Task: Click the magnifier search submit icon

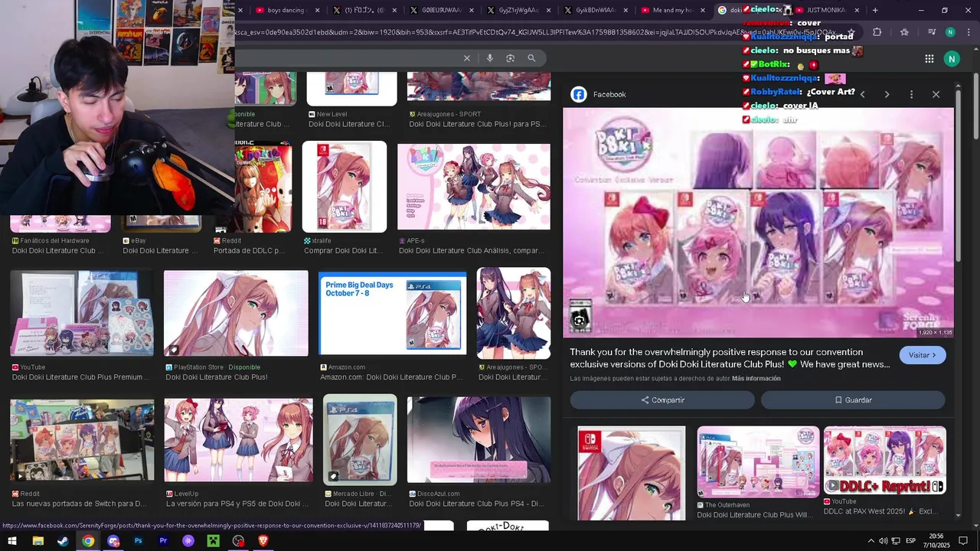Action: click(x=531, y=58)
